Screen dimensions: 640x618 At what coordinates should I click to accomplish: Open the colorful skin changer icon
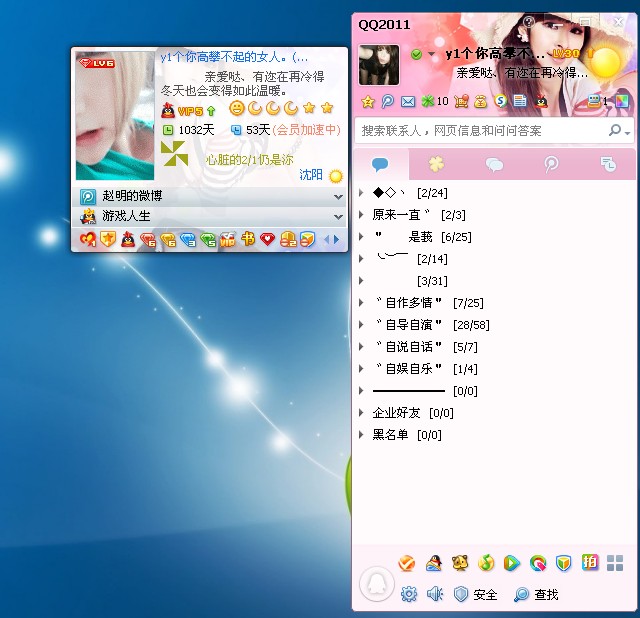tap(622, 101)
